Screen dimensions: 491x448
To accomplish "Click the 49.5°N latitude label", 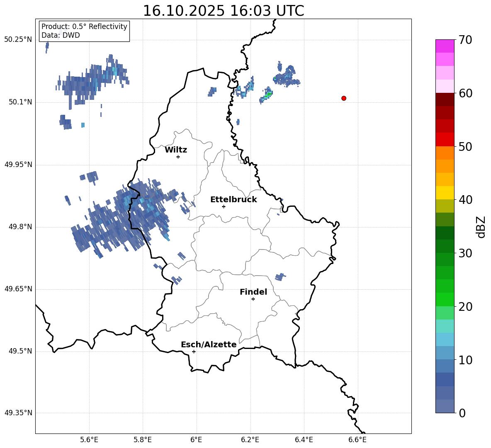I will coord(20,351).
